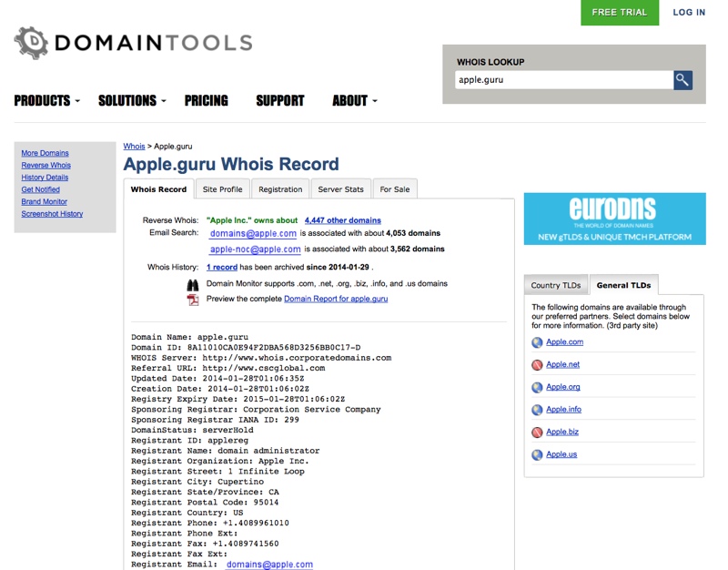Open the Support page
Viewport: 728px width, 570px height.
point(280,100)
